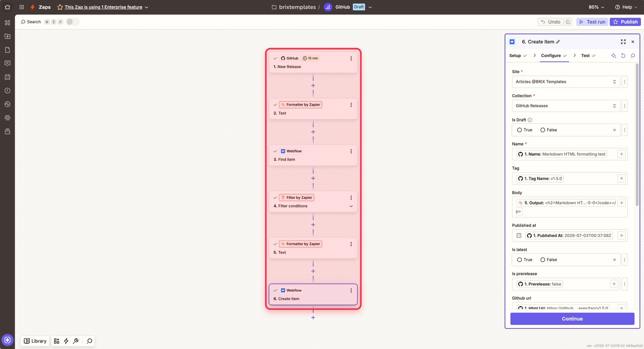This screenshot has width=644, height=349.
Task: Open options for Is prerelease field
Action: (x=625, y=284)
